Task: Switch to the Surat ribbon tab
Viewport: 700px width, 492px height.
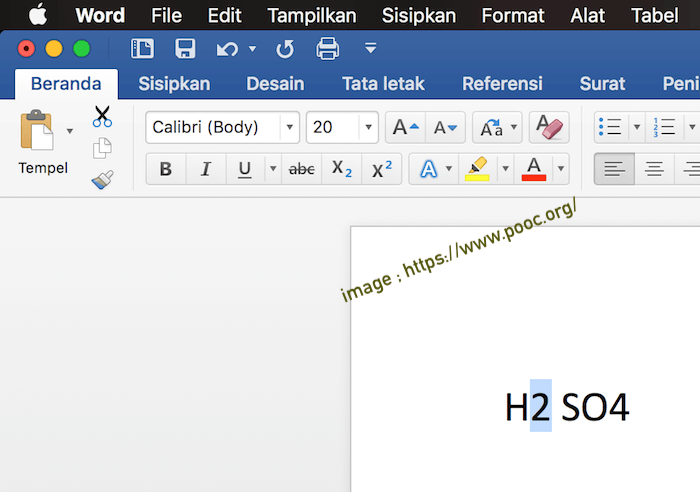Action: (602, 83)
